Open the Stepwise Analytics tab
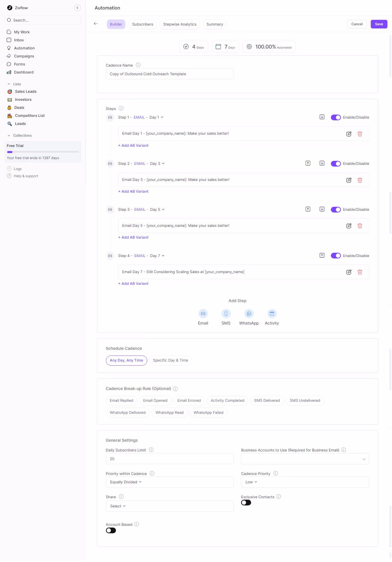The width and height of the screenshot is (392, 562). pos(180,24)
